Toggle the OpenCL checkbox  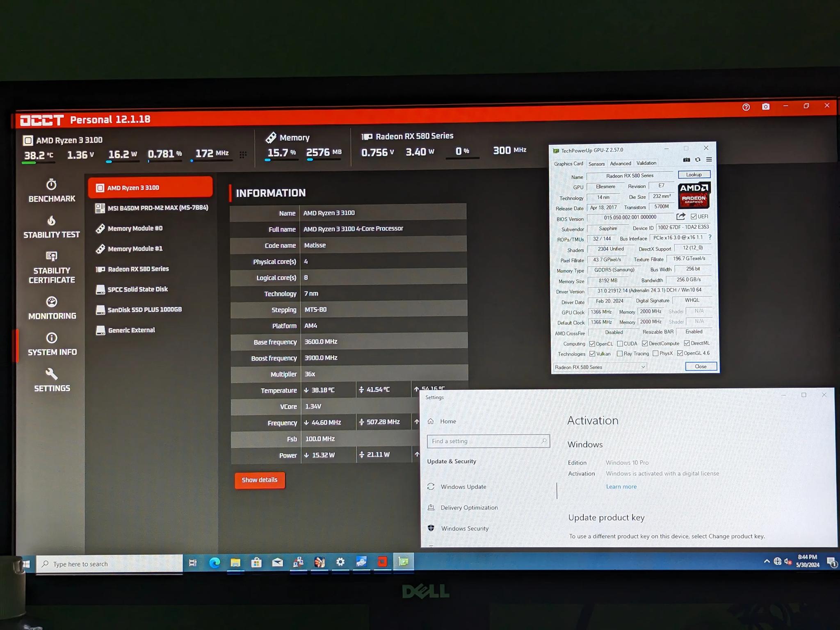coord(592,344)
